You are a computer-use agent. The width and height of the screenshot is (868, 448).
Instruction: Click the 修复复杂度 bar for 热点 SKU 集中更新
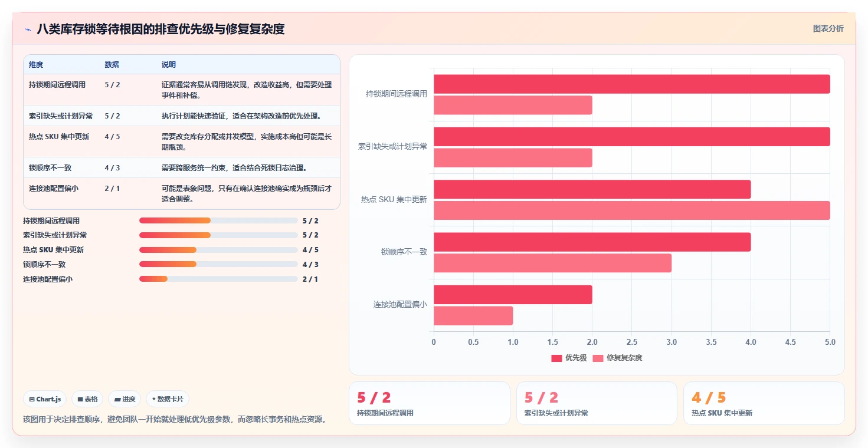pos(632,210)
